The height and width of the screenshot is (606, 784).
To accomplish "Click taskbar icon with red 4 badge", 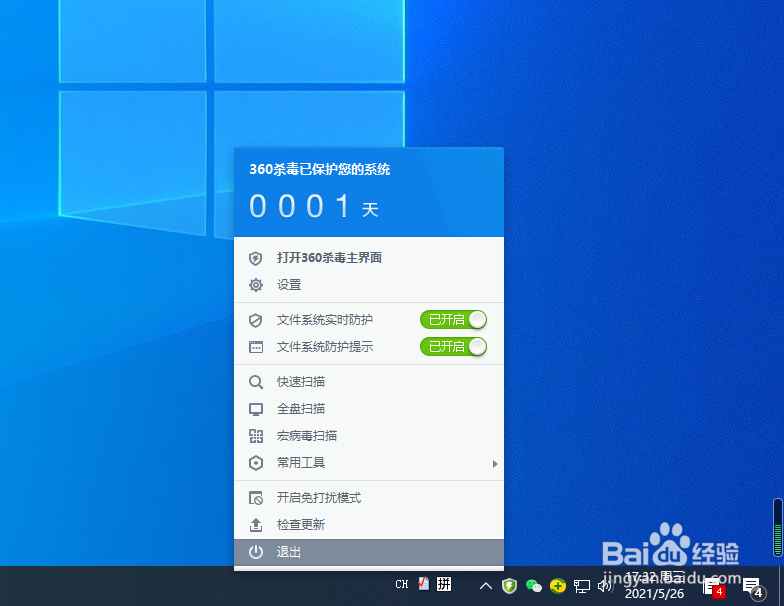I will pos(714,588).
